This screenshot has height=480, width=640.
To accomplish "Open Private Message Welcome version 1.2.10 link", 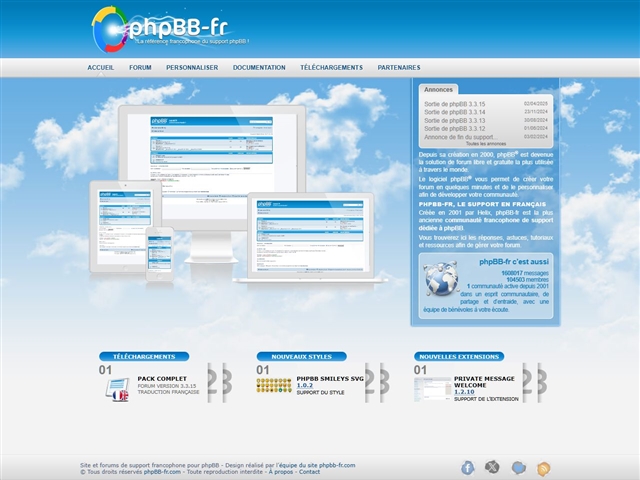I will pyautogui.click(x=464, y=392).
